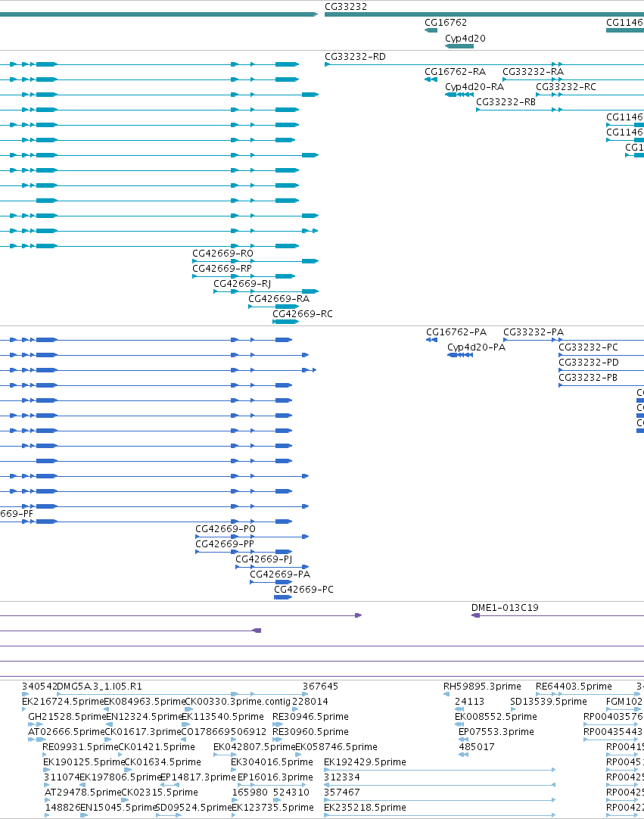Click the 669-PF protein label
The width and height of the screenshot is (644, 819).
pyautogui.click(x=16, y=514)
